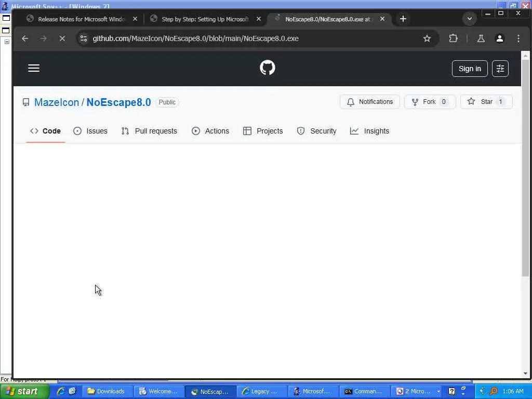
Task: Close the Release Notes browser tab
Action: coord(135,19)
